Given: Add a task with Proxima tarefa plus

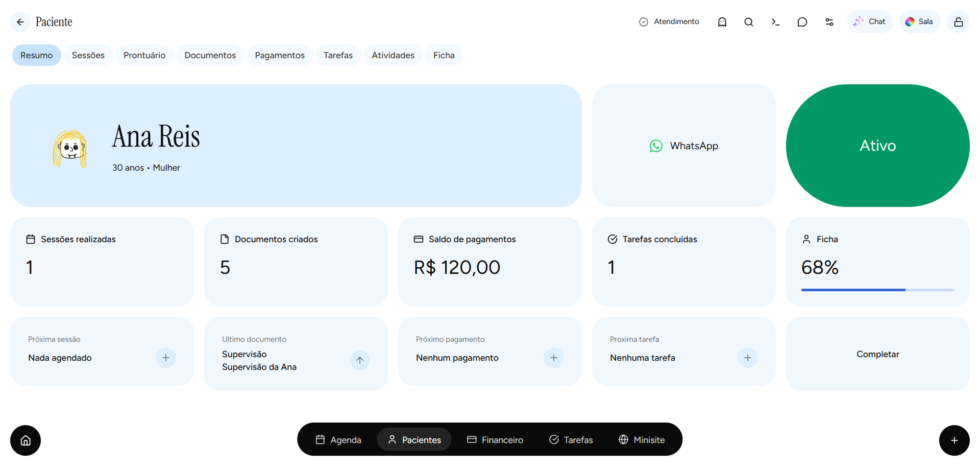Looking at the screenshot, I should (x=748, y=358).
